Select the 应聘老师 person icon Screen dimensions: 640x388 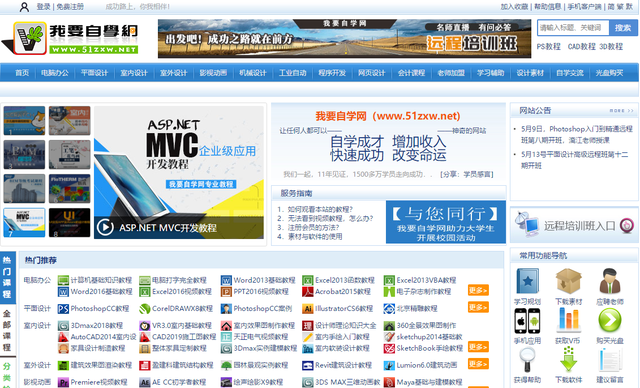coord(610,281)
